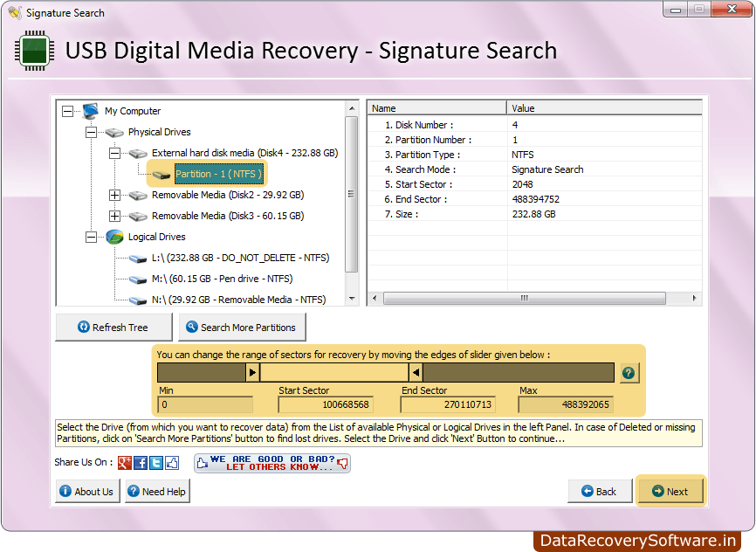
Task: Click the My Computer icon in the tree
Action: click(91, 111)
